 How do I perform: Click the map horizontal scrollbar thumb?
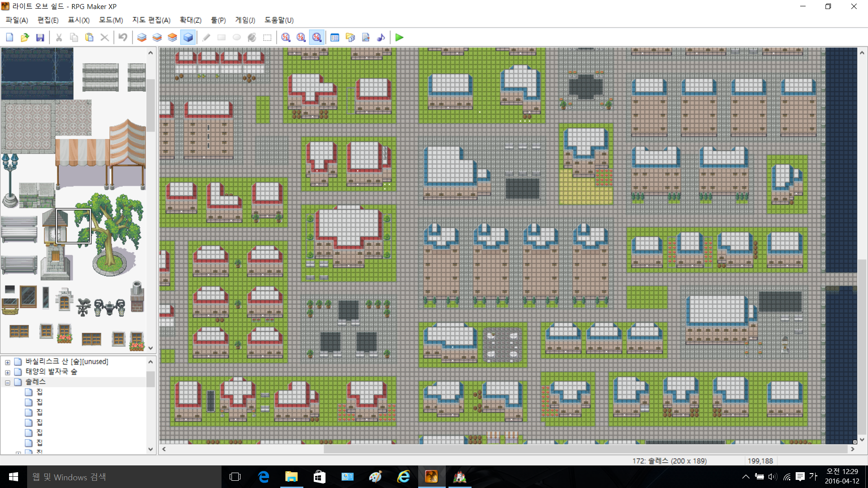(x=585, y=449)
